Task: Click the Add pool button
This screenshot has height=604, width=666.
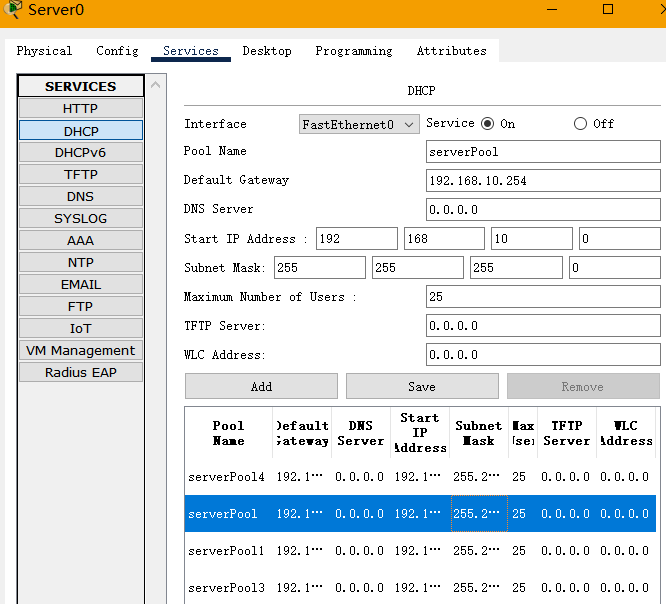Action: point(261,387)
